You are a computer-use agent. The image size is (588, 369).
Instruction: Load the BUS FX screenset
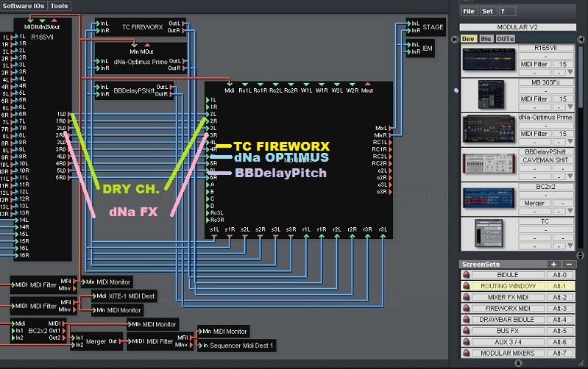(x=508, y=331)
